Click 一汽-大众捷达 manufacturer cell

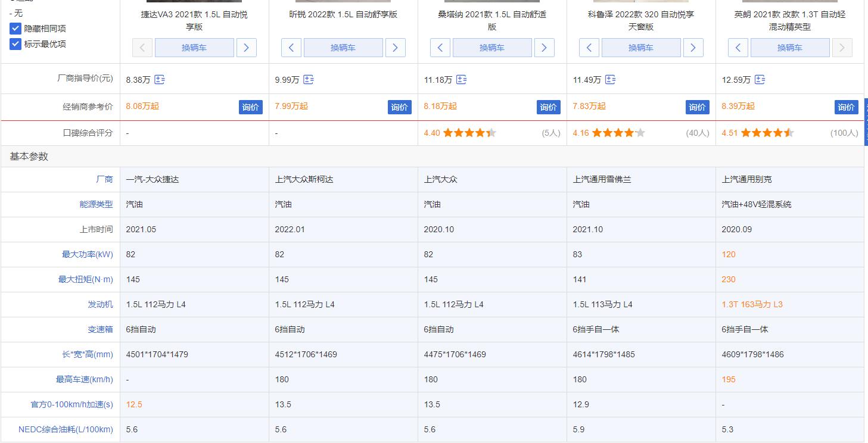click(x=152, y=179)
